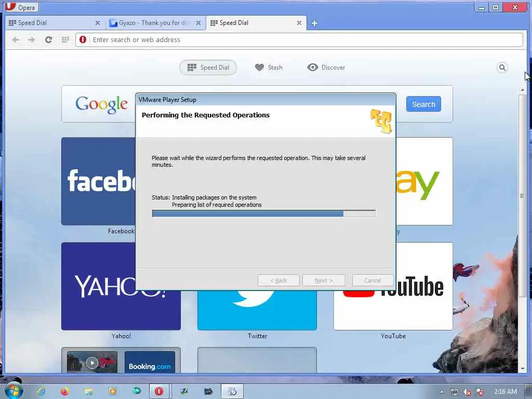Close the Gyazo tab
Screen dimensions: 532x399
[198, 23]
